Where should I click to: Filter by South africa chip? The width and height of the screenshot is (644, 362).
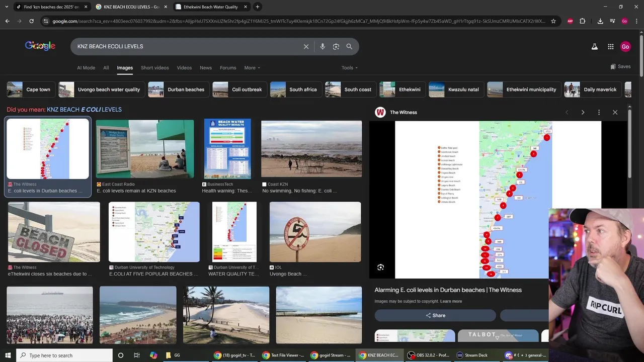[x=295, y=89]
